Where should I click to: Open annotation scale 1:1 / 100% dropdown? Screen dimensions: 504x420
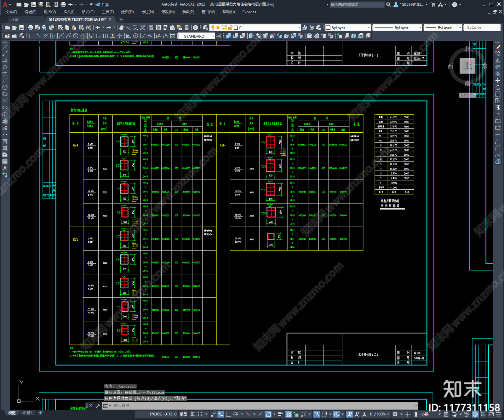click(379, 414)
